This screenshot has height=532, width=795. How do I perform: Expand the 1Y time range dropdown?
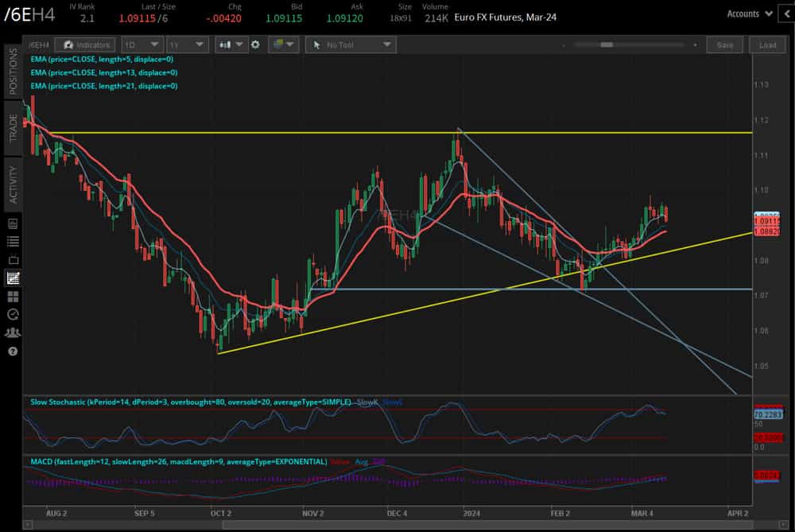189,45
